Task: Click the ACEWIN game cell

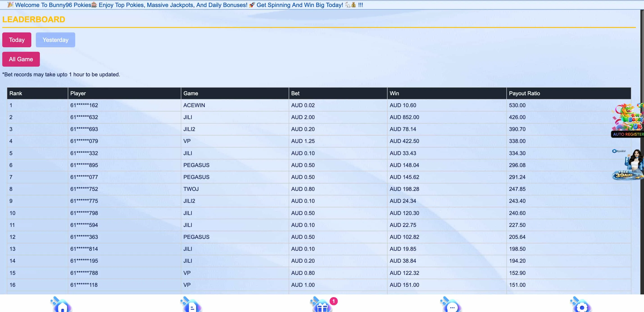Action: click(194, 105)
